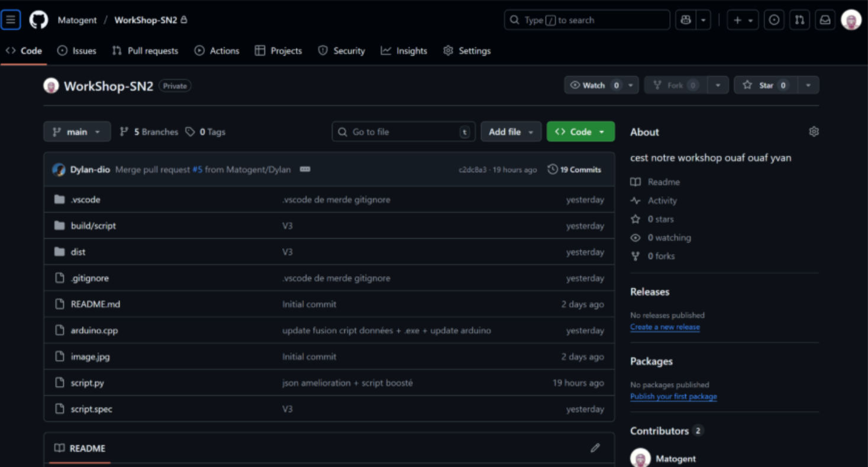
Task: Click Publish your first package link
Action: [x=673, y=397]
